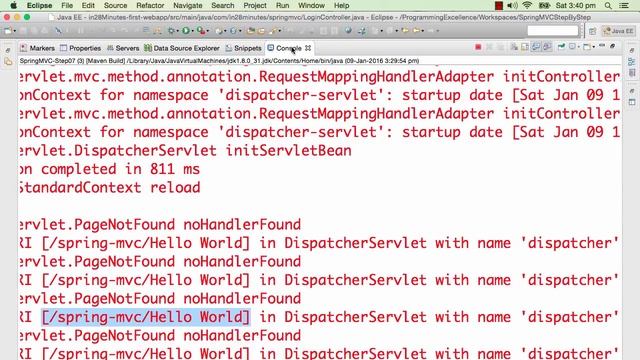
Task: Open the Source menu
Action: click(116, 5)
